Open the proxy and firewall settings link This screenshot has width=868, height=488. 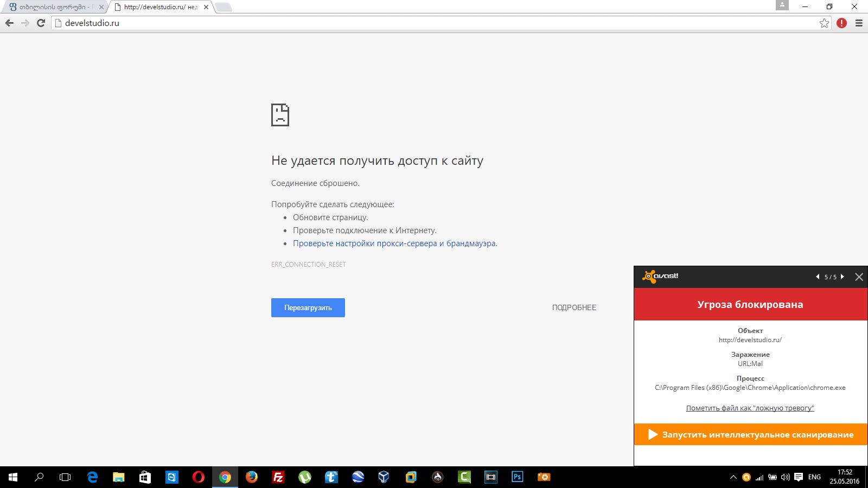(395, 243)
